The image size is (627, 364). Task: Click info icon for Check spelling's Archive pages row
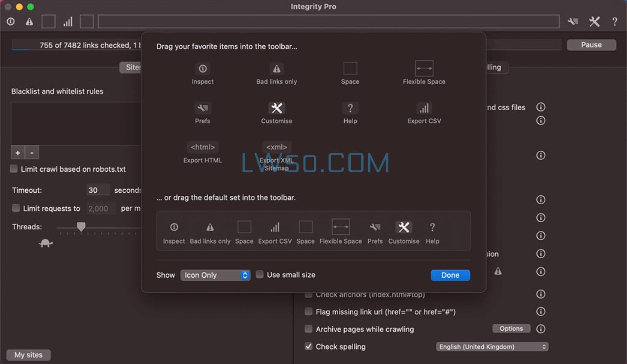(x=541, y=329)
